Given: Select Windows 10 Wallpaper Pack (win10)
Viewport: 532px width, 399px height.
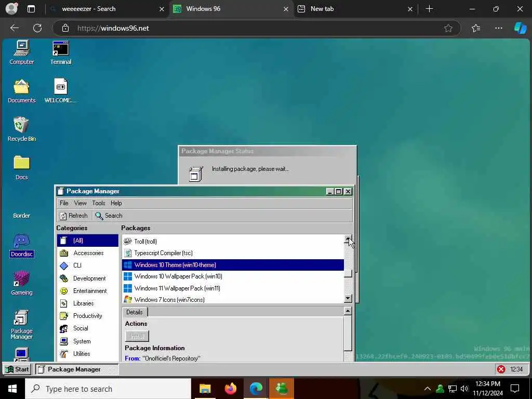Looking at the screenshot, I should pos(233,276).
